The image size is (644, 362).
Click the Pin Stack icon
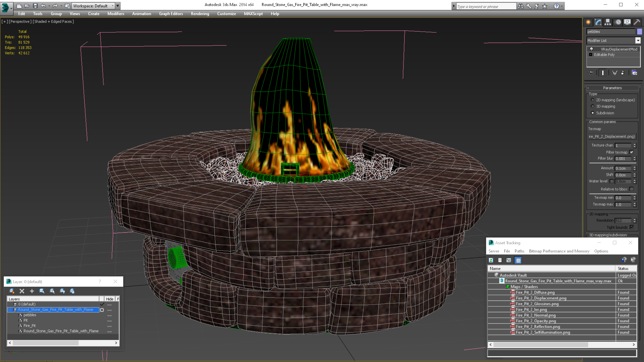(x=591, y=73)
